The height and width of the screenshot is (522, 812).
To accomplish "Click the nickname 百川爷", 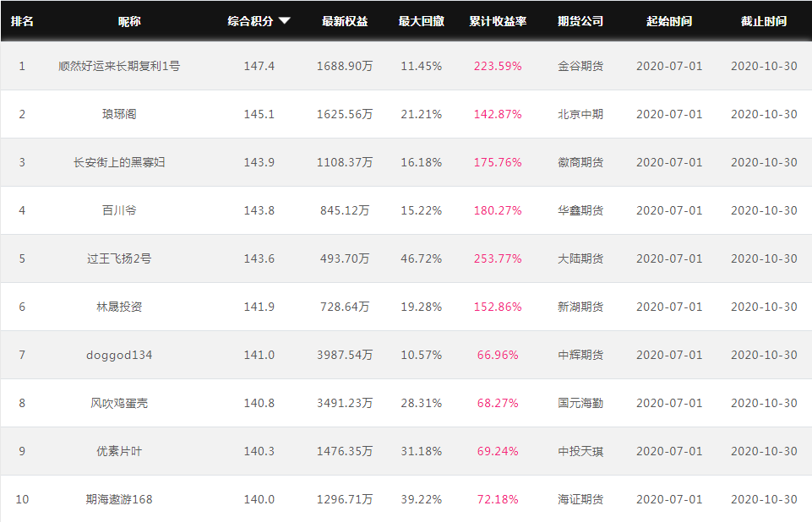I will [119, 210].
